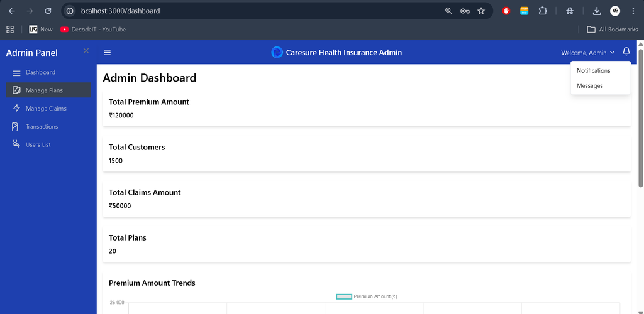
Task: Click the Dashboard sidebar icon
Action: point(16,73)
